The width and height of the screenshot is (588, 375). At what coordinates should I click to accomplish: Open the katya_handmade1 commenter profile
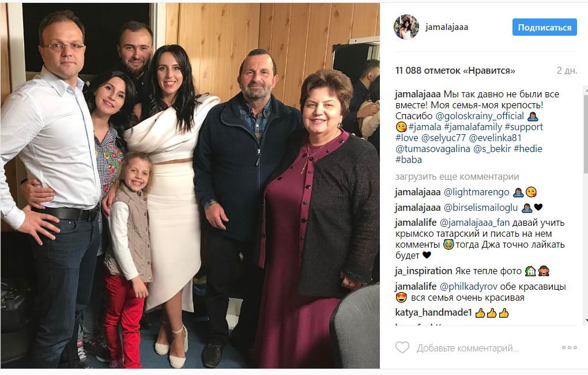pos(434,312)
